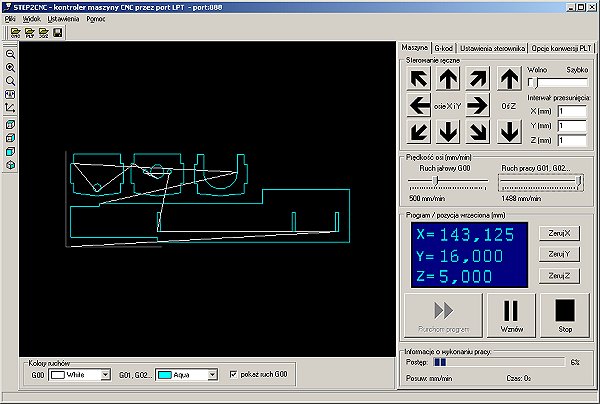Jog the machine diagonally up-right

477,79
